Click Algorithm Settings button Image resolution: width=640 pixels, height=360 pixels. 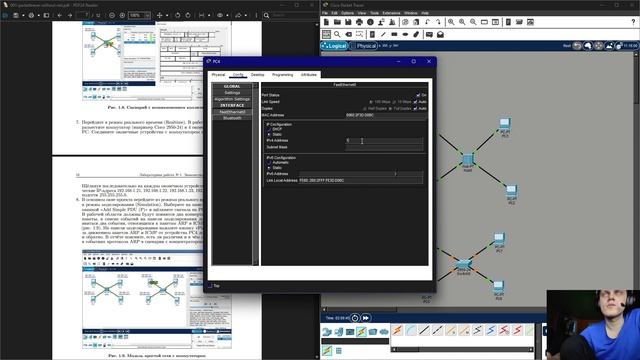coord(232,99)
